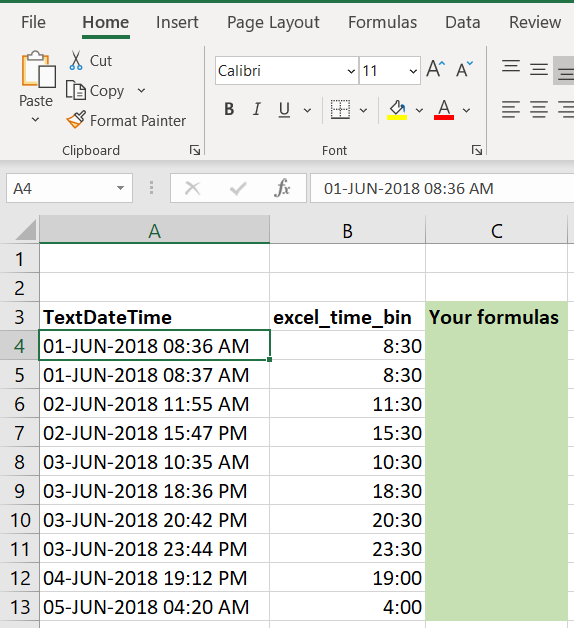Click formula bar text 01-JUN-2018 08:36 AM
Screen dimensions: 574x628
click(409, 189)
